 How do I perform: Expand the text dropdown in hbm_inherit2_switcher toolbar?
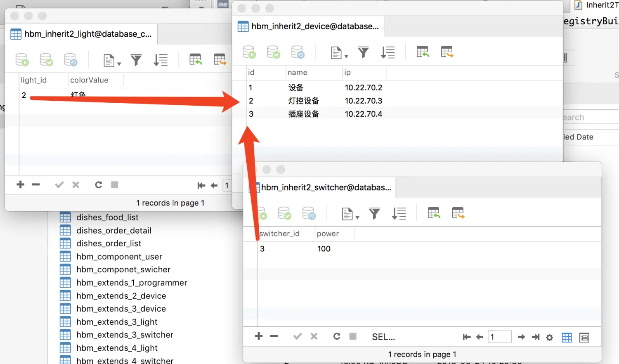click(350, 214)
